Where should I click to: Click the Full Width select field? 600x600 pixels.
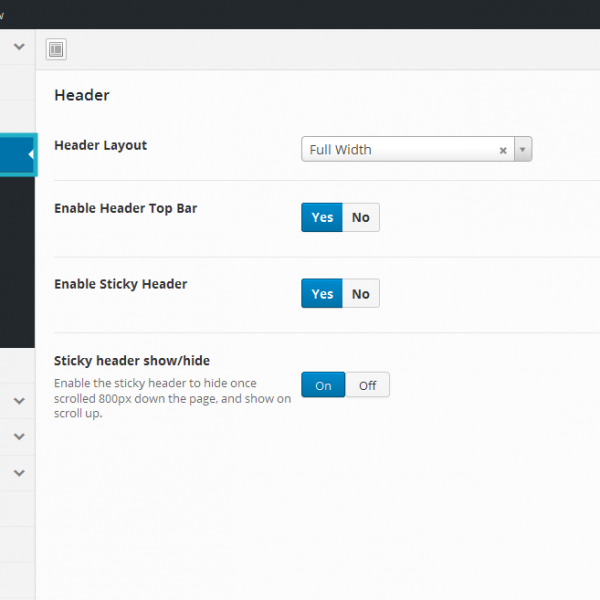pyautogui.click(x=400, y=150)
